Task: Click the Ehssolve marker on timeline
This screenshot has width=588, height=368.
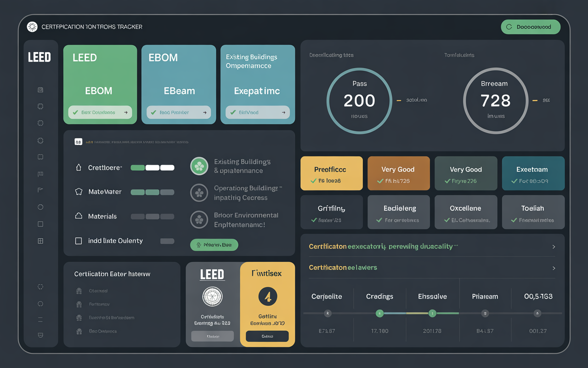Action: coord(432,313)
